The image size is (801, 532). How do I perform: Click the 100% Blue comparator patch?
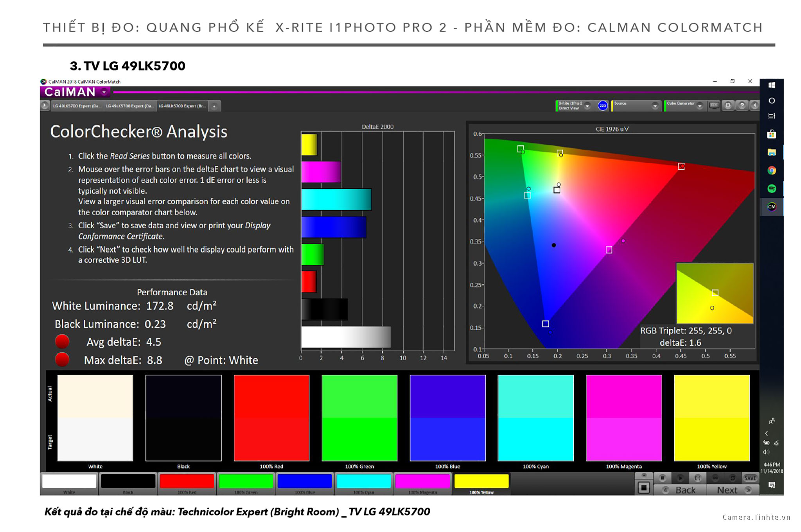coord(448,418)
